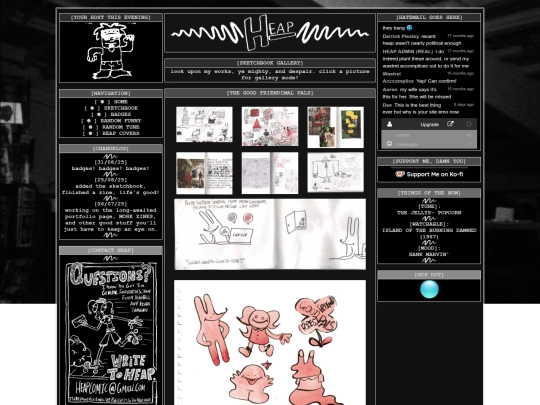Click the globe emoji in first chat message
Image resolution: width=540 pixels, height=405 pixels.
pyautogui.click(x=409, y=28)
